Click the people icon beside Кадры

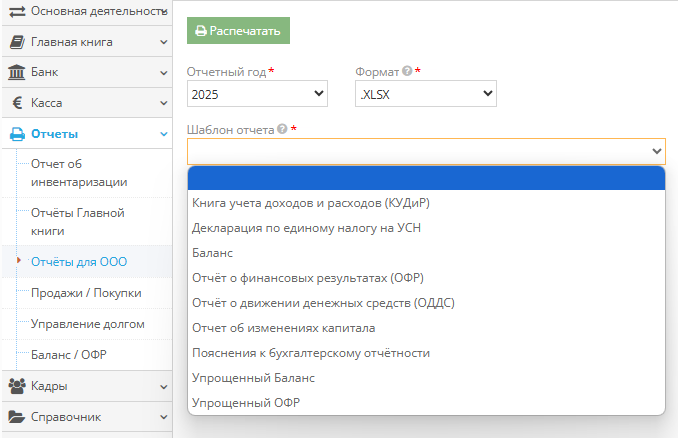coord(17,386)
